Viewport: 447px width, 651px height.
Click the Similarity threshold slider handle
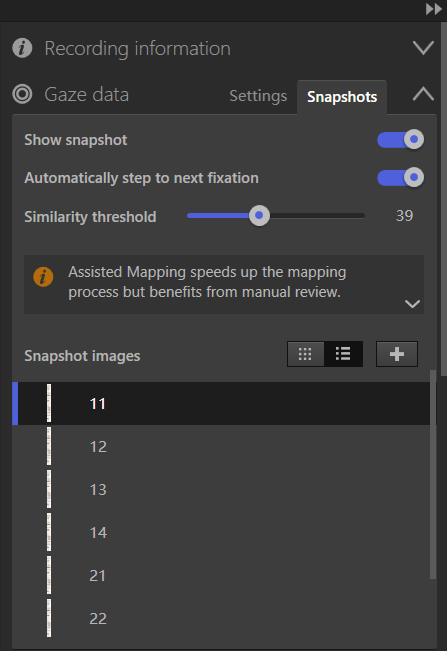pyautogui.click(x=259, y=215)
